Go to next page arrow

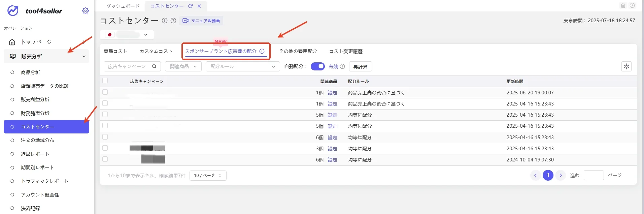click(x=561, y=175)
